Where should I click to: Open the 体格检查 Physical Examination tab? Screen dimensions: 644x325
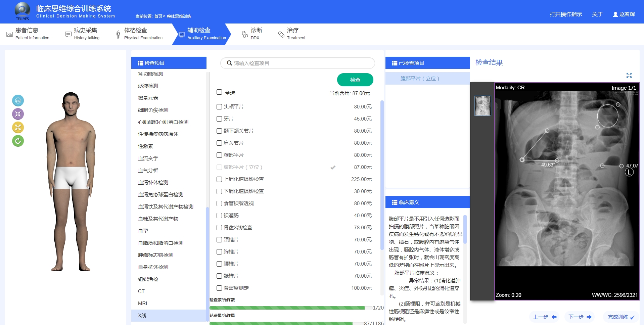(139, 34)
